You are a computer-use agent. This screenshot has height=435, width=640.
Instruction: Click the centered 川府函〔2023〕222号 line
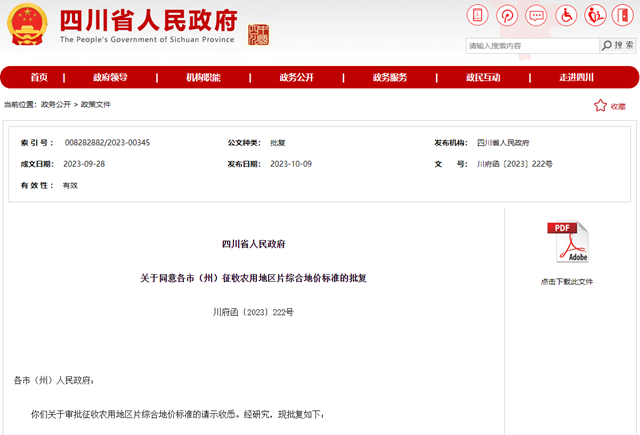point(253,312)
